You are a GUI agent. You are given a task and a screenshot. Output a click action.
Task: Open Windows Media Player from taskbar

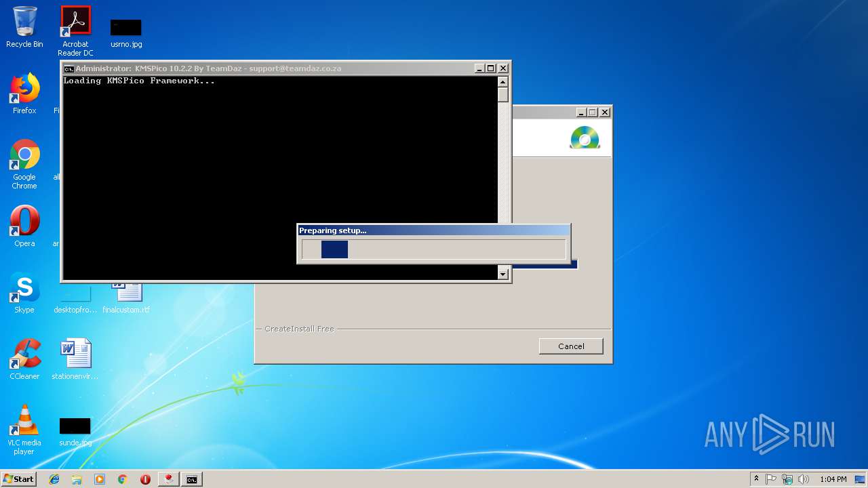coord(100,479)
